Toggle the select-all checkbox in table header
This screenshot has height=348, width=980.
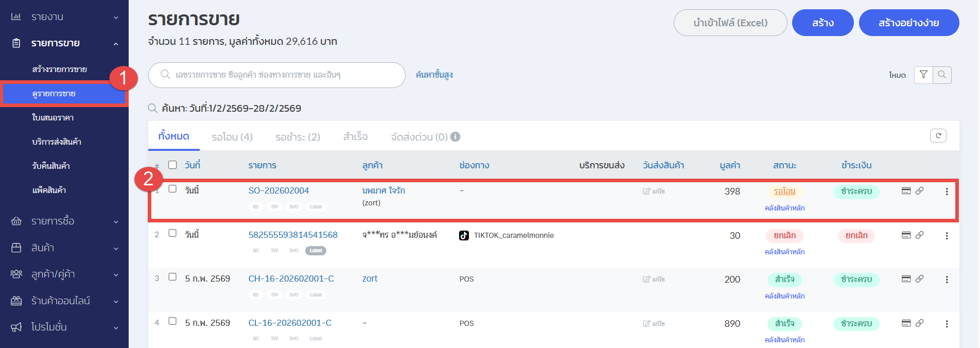click(172, 165)
